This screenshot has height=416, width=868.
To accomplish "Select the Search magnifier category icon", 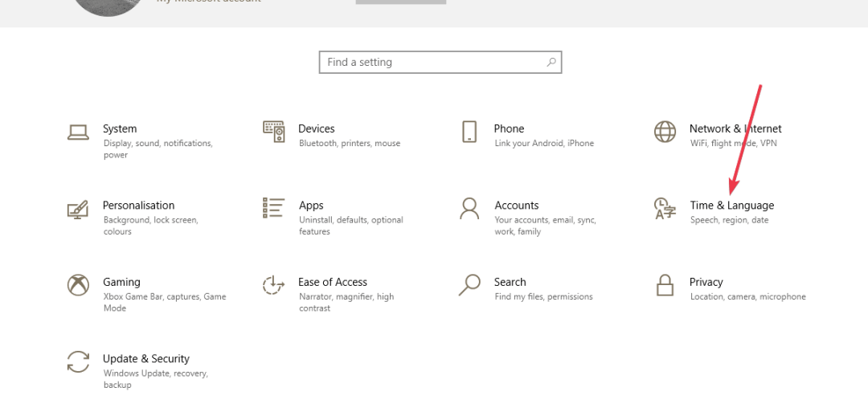I will (469, 285).
